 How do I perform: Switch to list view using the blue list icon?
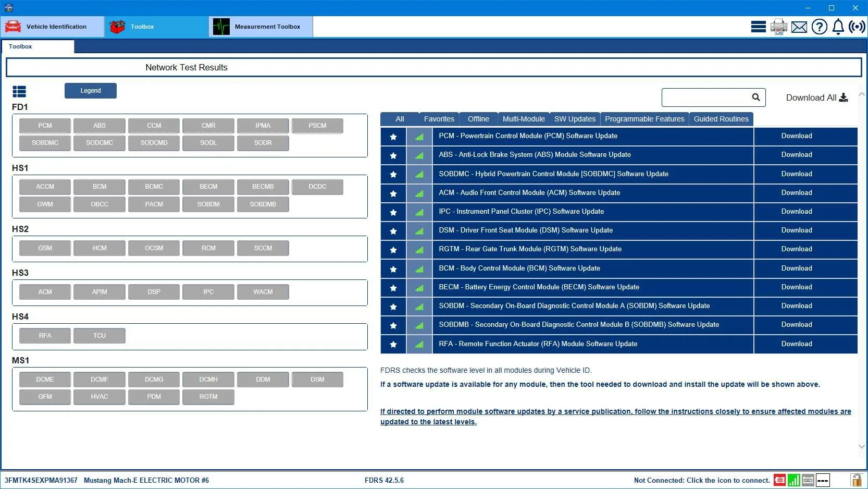19,92
